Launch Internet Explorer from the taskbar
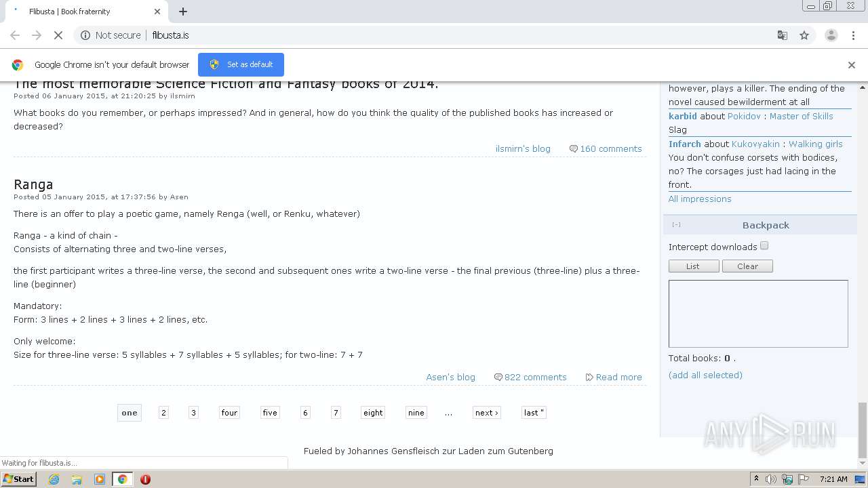 54,479
